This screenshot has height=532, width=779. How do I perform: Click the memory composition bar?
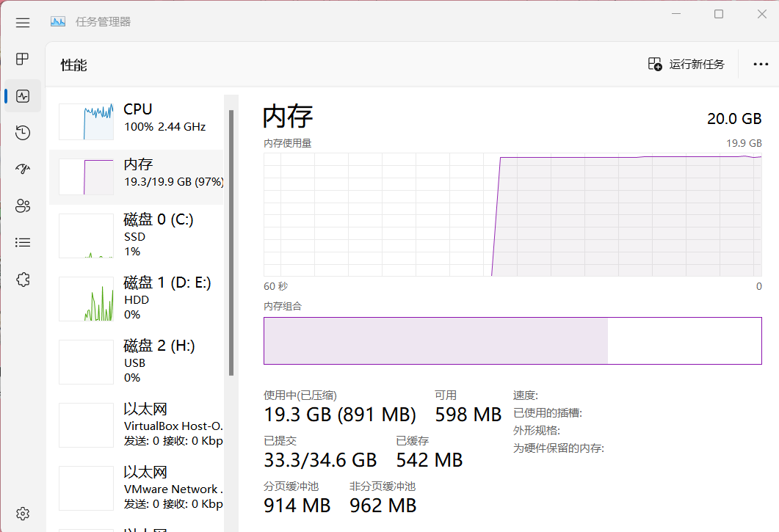point(512,340)
